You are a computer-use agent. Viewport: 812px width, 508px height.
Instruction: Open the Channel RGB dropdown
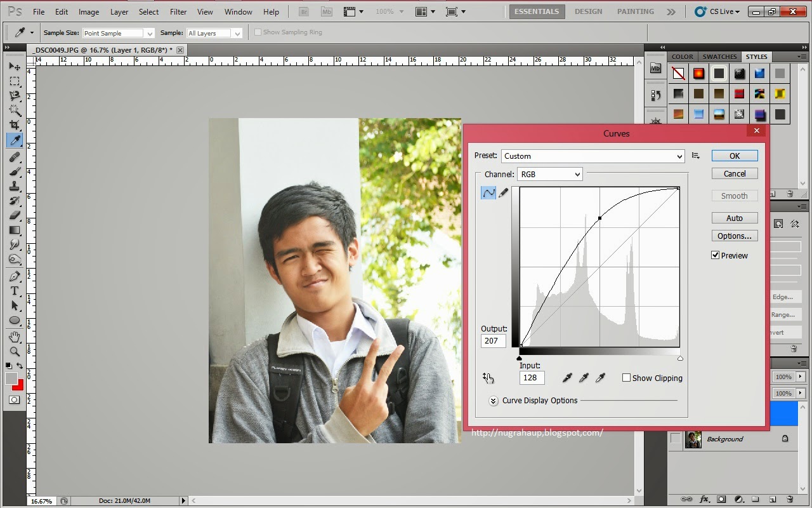pos(550,174)
